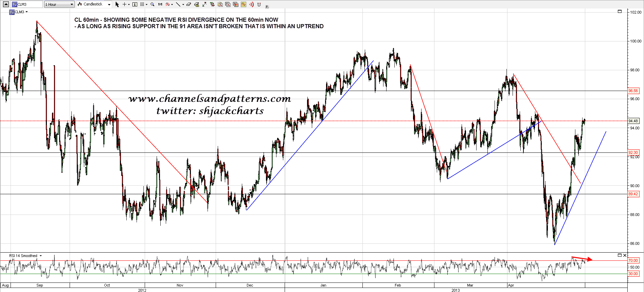
Task: Click the collapse toolbar up-arrow button
Action: coord(6,4)
